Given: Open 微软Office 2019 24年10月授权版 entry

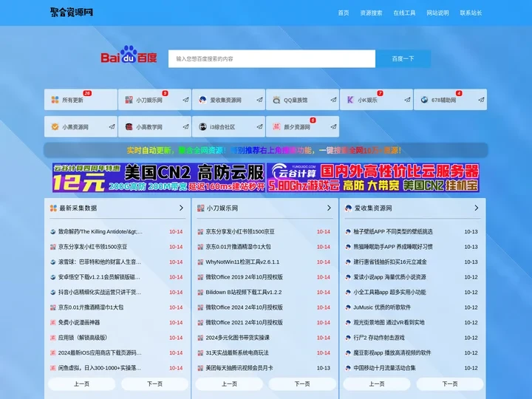Looking at the screenshot, I should coord(245,277).
